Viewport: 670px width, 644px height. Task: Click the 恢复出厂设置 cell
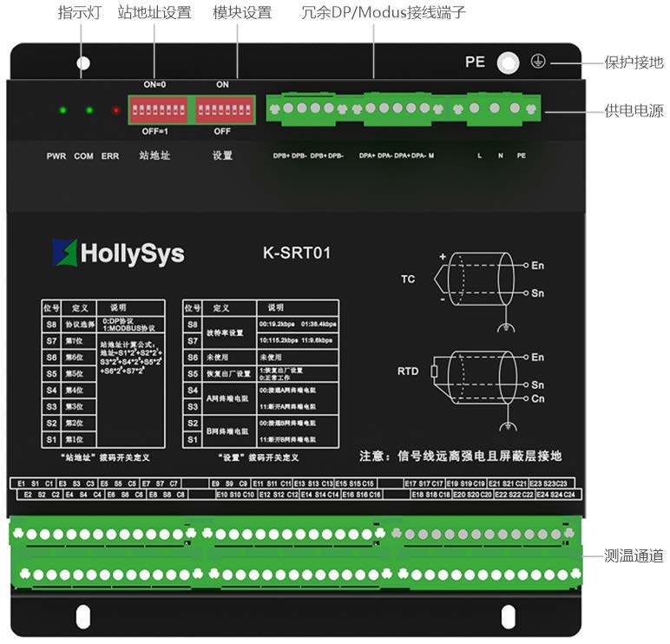[x=228, y=373]
